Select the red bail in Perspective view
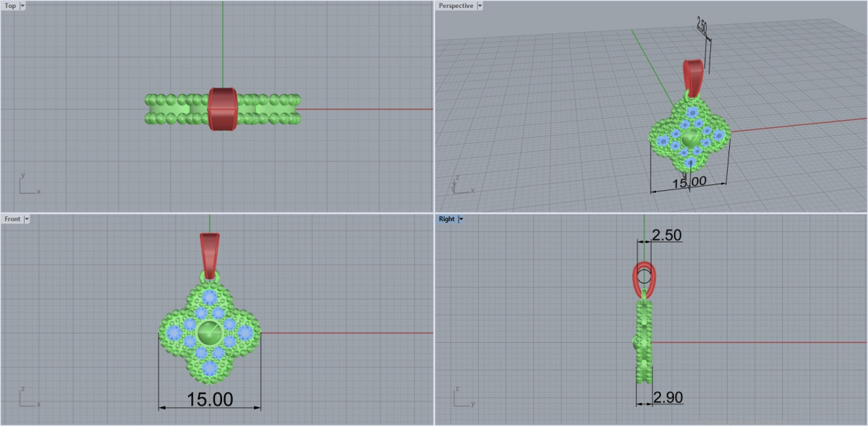The width and height of the screenshot is (868, 426). [x=692, y=78]
